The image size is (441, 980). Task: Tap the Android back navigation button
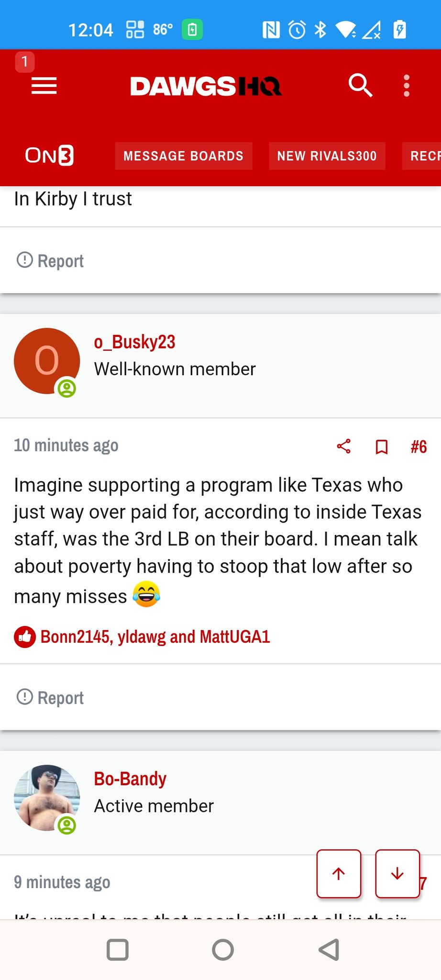[329, 950]
